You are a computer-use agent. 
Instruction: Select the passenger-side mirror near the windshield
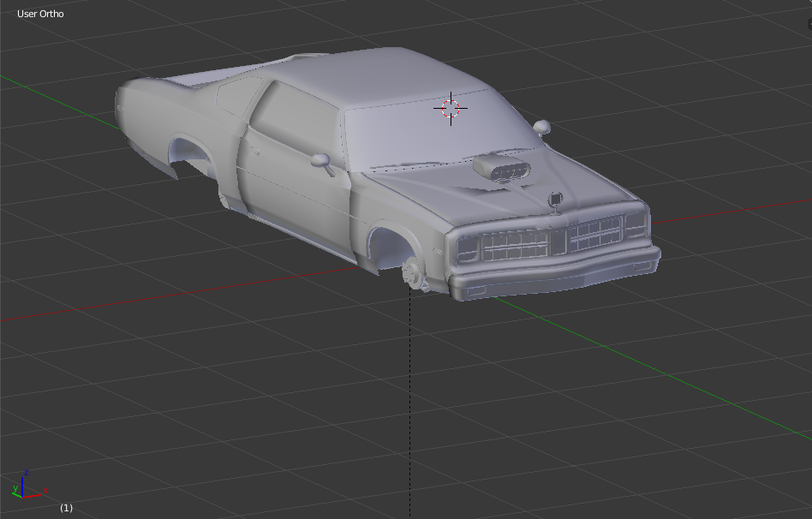541,127
